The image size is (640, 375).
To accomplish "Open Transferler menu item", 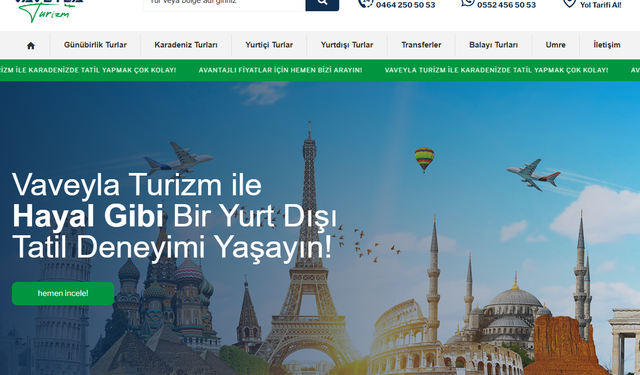I will 421,45.
